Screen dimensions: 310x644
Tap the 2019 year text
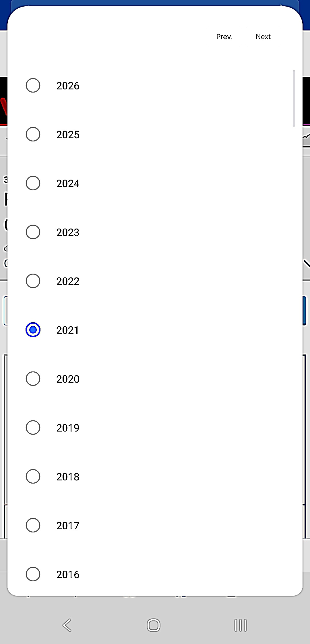(x=68, y=428)
